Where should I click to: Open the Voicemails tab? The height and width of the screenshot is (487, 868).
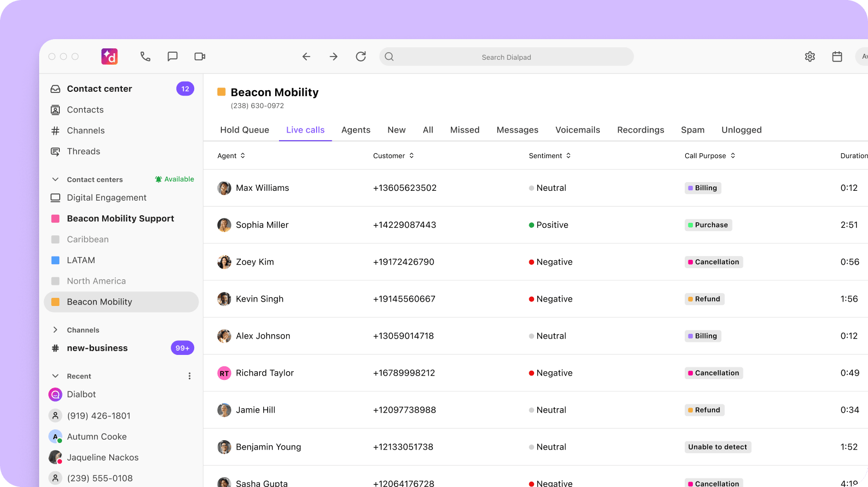coord(578,130)
